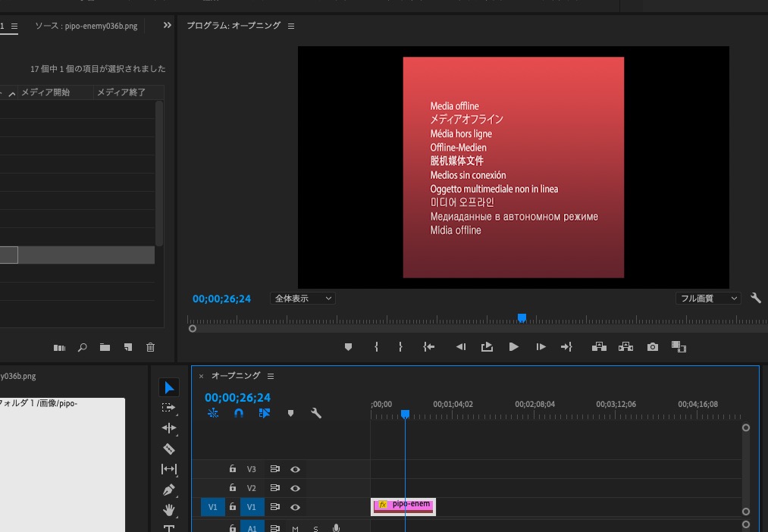Viewport: 768px width, 532px height.
Task: Select the Ripple Edit tool
Action: (169, 428)
